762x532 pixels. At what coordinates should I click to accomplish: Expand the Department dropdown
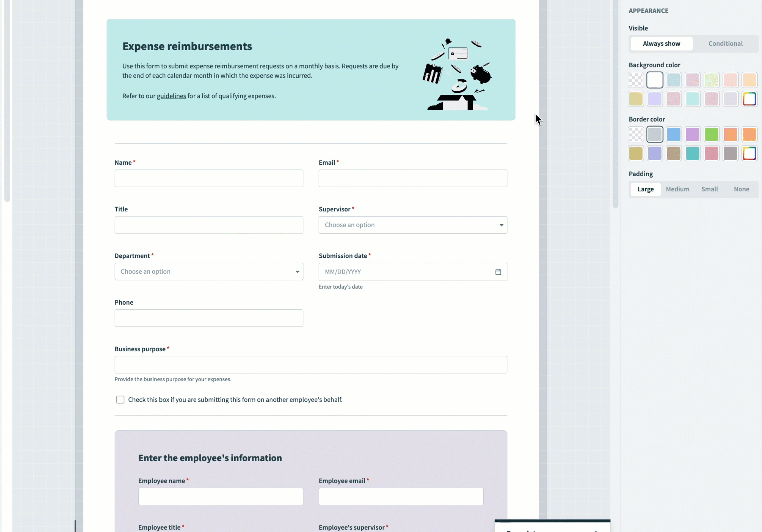point(209,272)
